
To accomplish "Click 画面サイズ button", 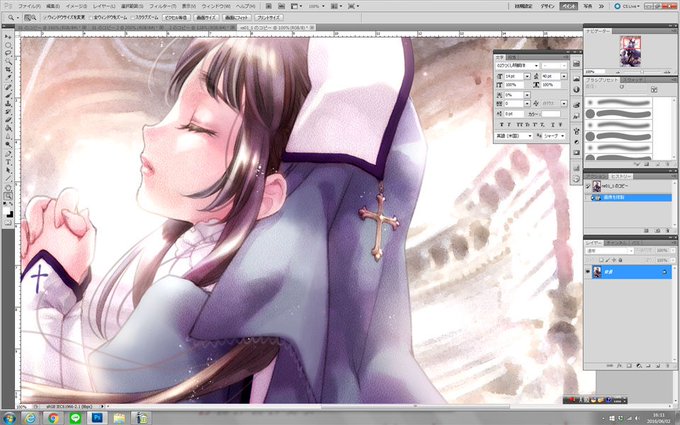I will point(206,17).
